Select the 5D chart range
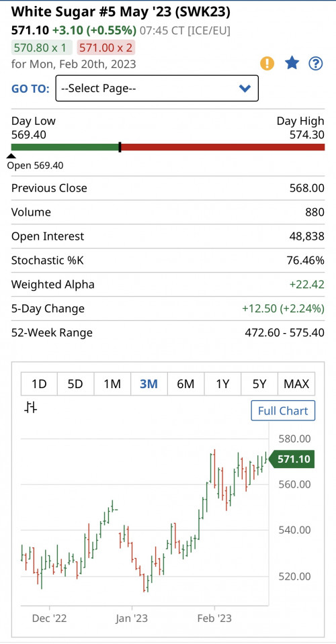 pyautogui.click(x=75, y=384)
